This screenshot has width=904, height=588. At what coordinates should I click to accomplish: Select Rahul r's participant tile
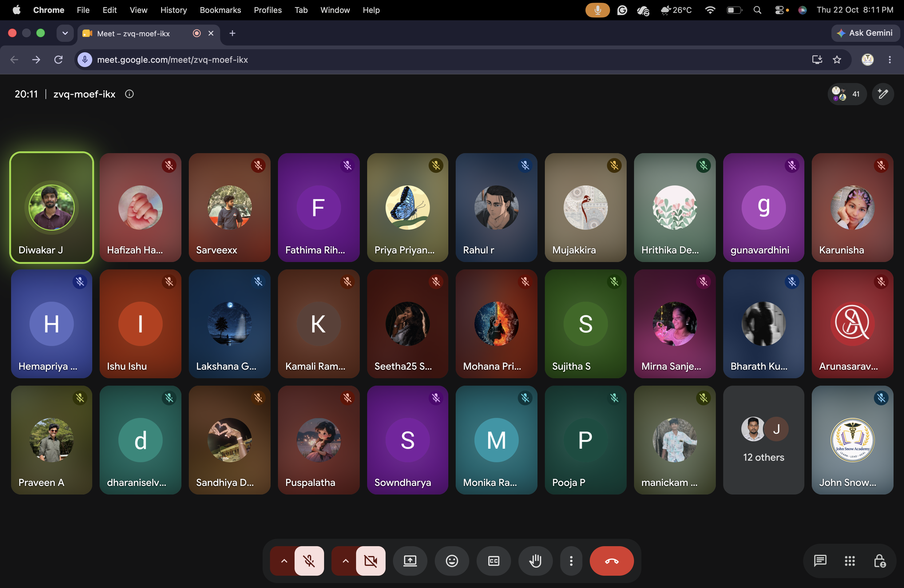[496, 207]
